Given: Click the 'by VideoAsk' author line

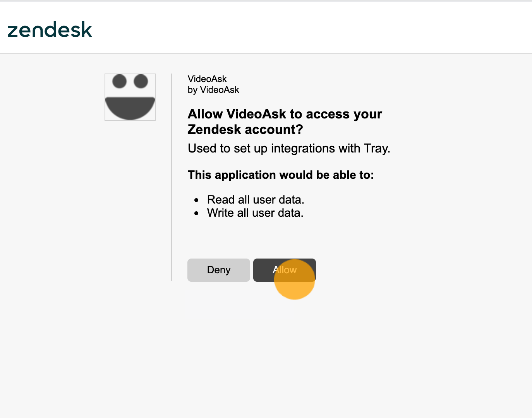Looking at the screenshot, I should pyautogui.click(x=213, y=90).
